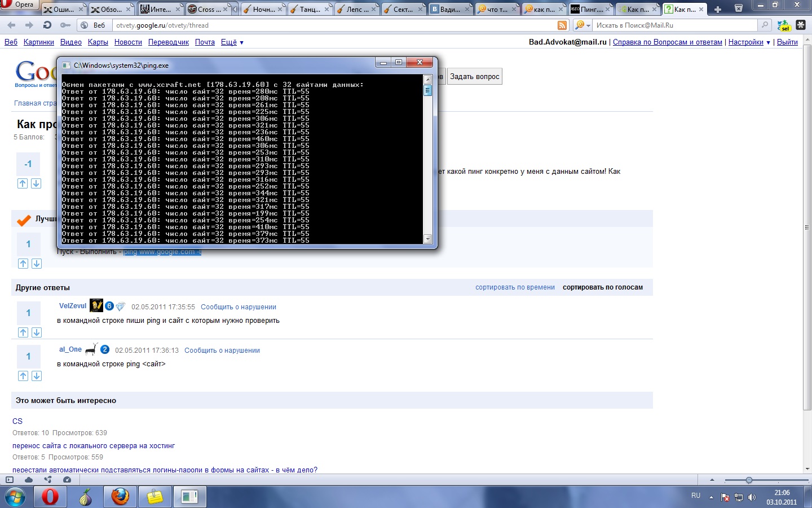Image resolution: width=812 pixels, height=508 pixels.
Task: Open the Windows Start menu
Action: (x=15, y=497)
